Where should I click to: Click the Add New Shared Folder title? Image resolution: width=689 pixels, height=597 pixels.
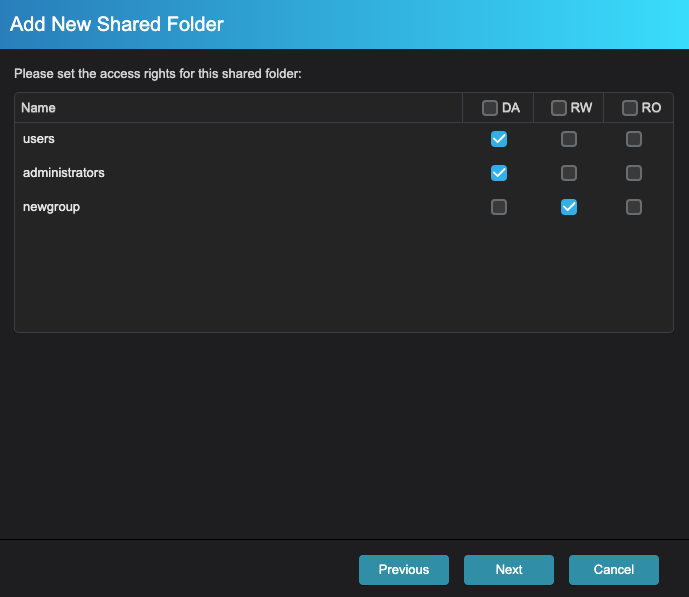(117, 24)
